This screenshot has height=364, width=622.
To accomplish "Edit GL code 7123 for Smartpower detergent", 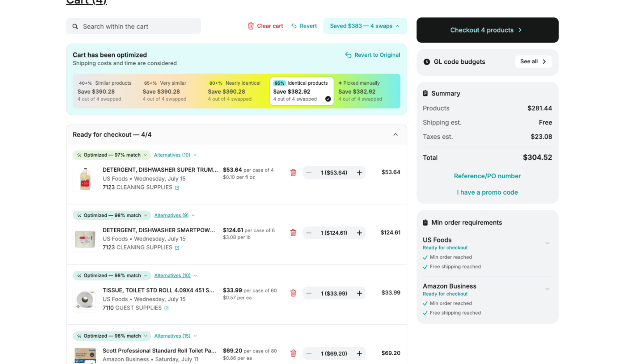I will (177, 248).
